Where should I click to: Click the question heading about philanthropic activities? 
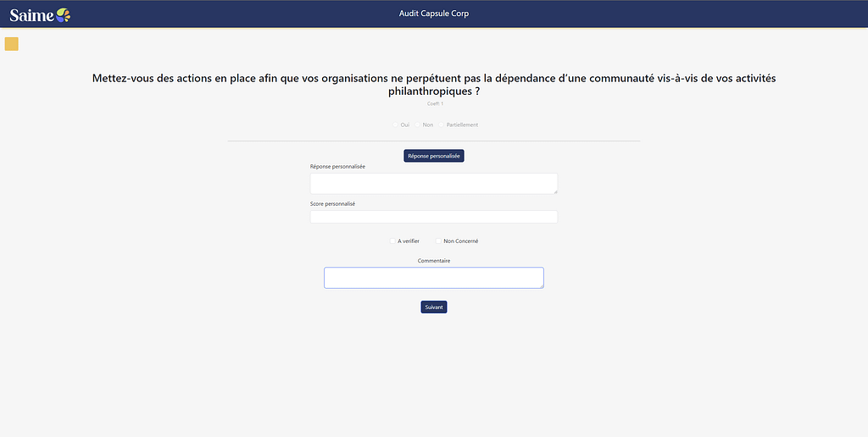(433, 84)
